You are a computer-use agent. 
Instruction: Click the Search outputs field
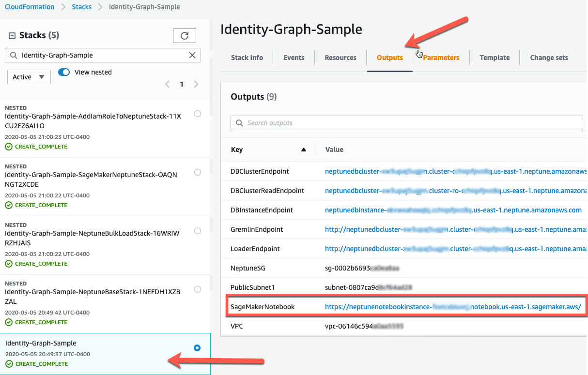[407, 123]
